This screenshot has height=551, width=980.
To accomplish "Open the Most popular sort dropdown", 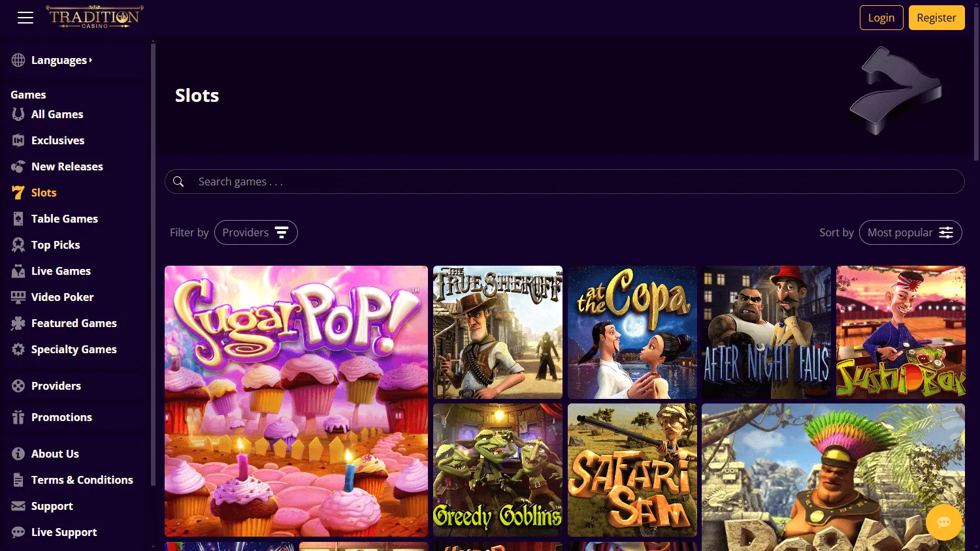I will [911, 232].
